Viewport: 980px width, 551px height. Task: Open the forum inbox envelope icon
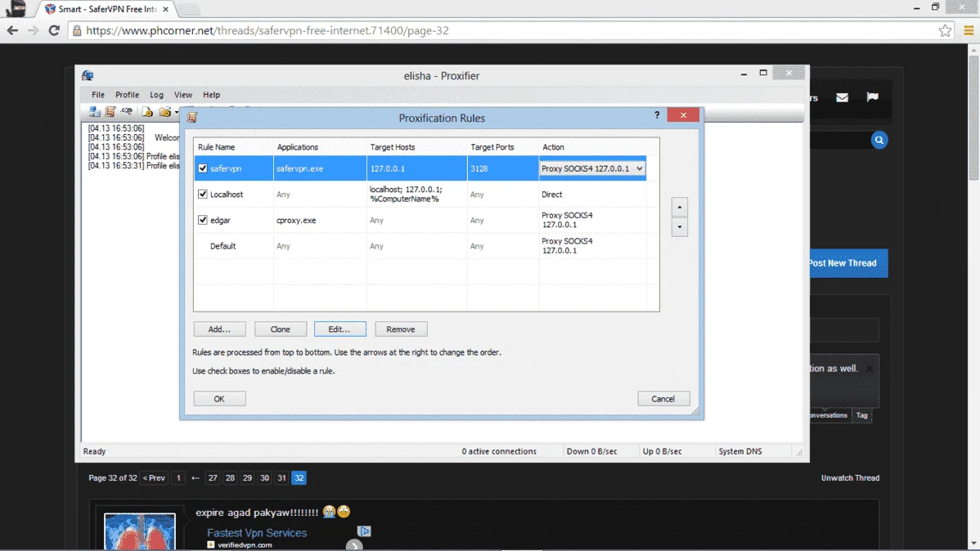click(x=842, y=97)
